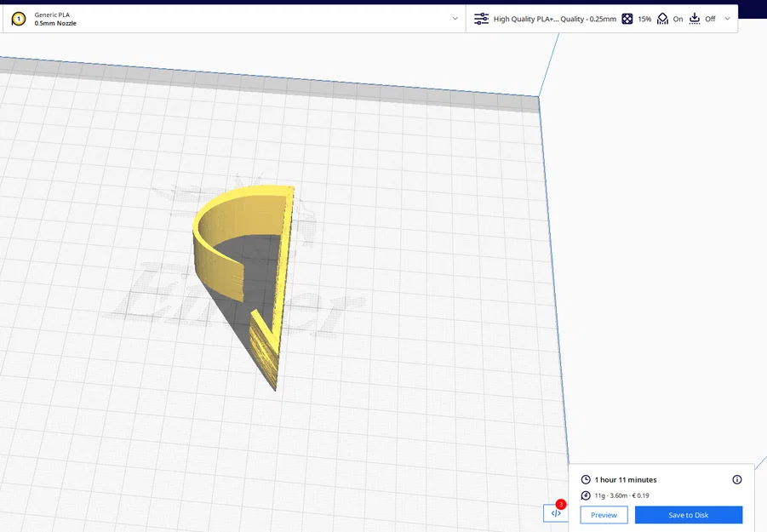Screen dimensions: 767x532
Task: Expand the print settings panel chevron
Action: point(727,19)
